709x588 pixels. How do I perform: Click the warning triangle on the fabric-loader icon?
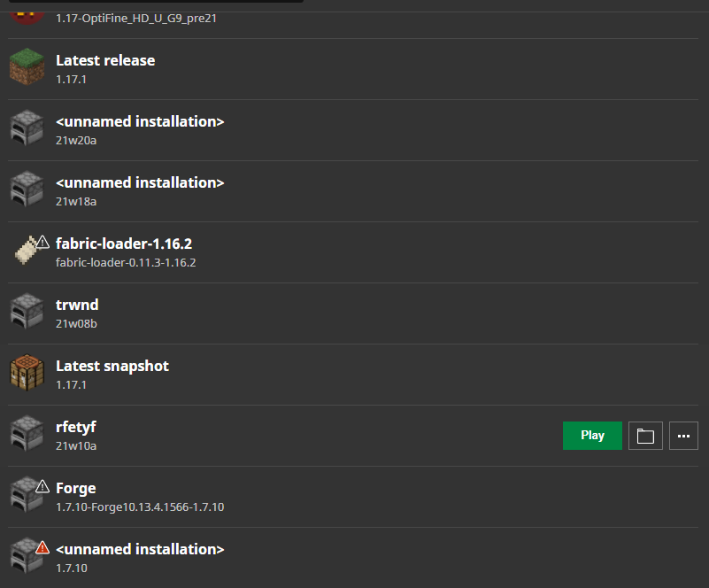pos(42,242)
